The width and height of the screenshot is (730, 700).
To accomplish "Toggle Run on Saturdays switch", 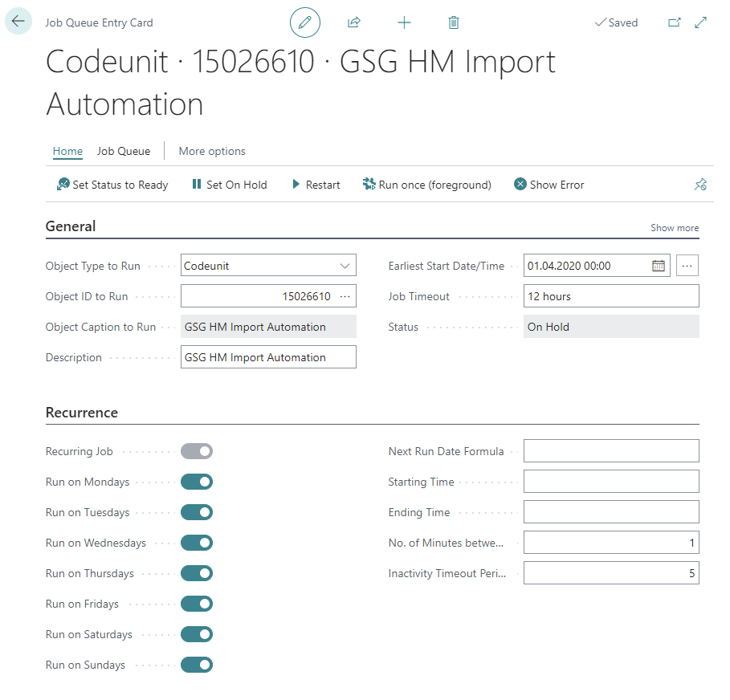I will coord(197,634).
